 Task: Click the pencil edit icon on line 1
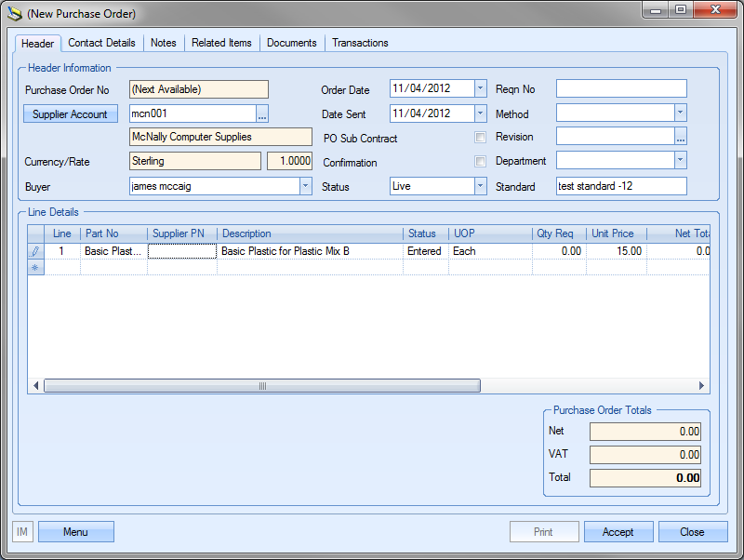click(36, 251)
